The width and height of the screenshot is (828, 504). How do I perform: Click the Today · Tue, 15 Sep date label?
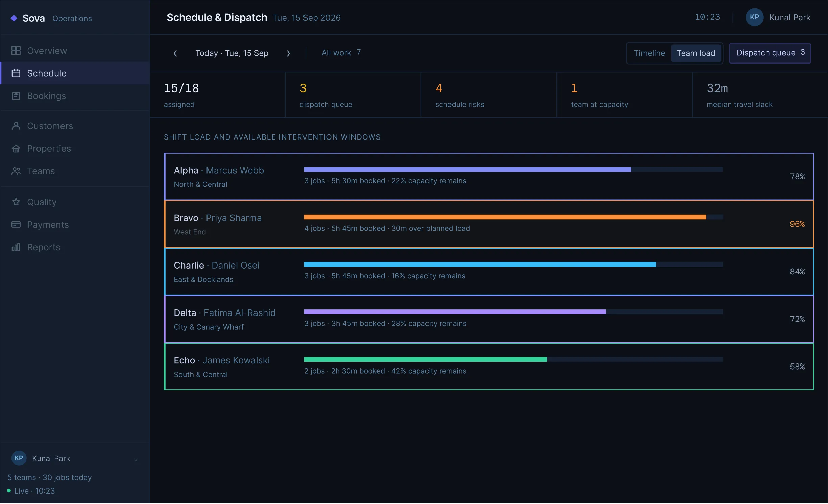click(232, 53)
